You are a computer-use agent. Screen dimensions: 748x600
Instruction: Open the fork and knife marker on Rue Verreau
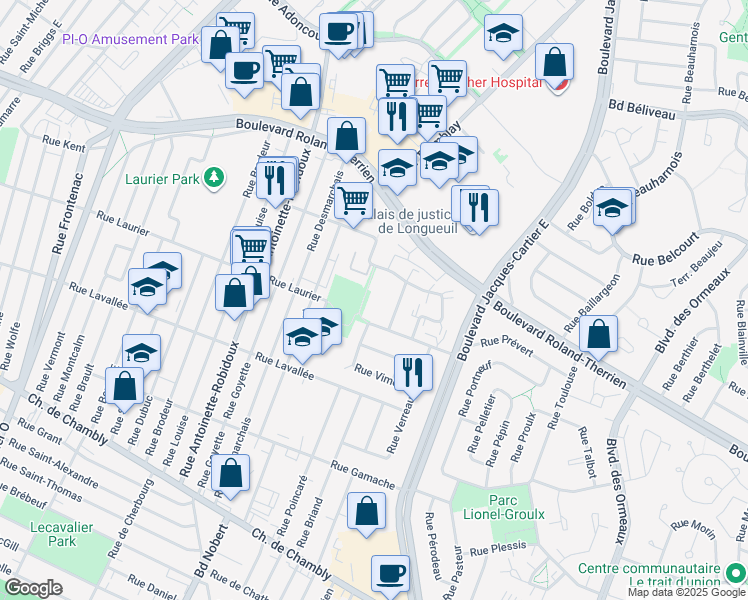coord(414,374)
